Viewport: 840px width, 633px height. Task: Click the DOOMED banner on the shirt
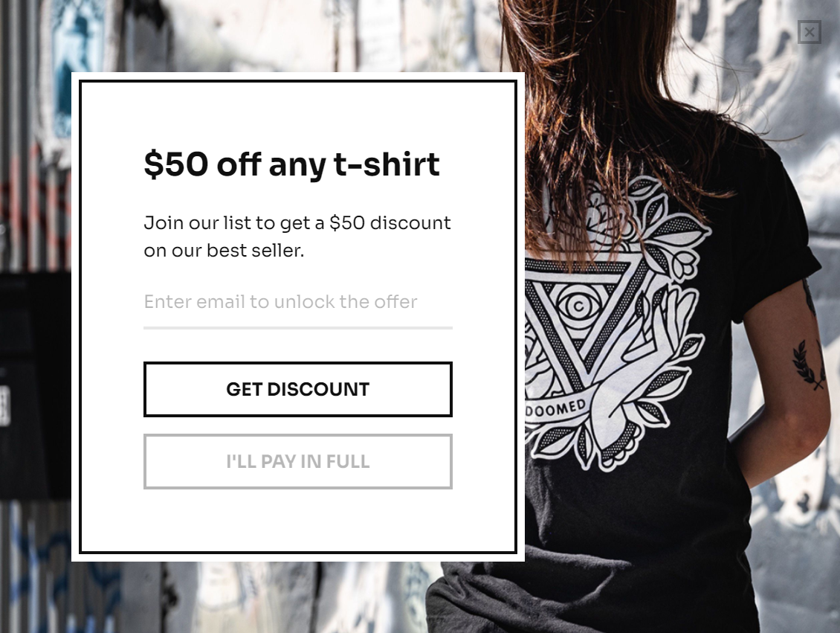555,410
